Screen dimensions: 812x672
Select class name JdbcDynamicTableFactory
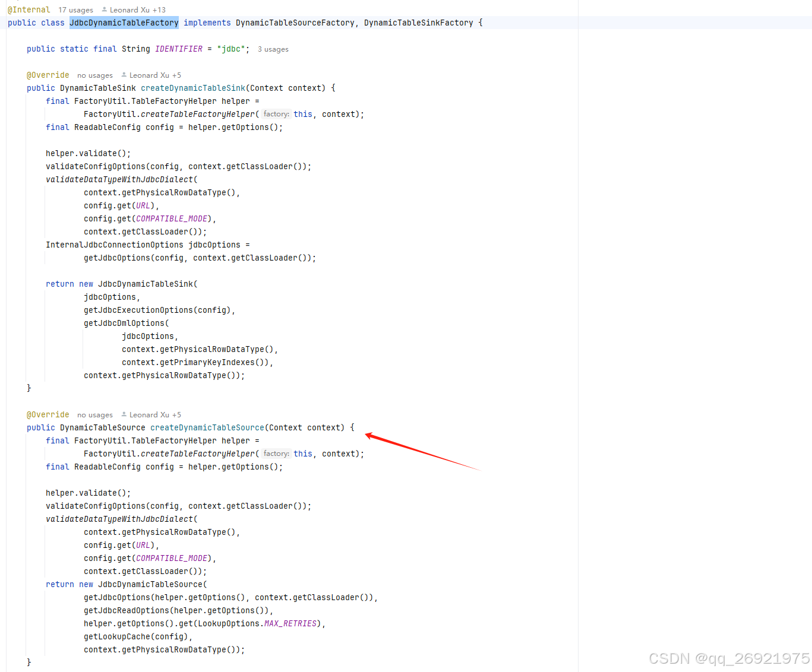[124, 23]
